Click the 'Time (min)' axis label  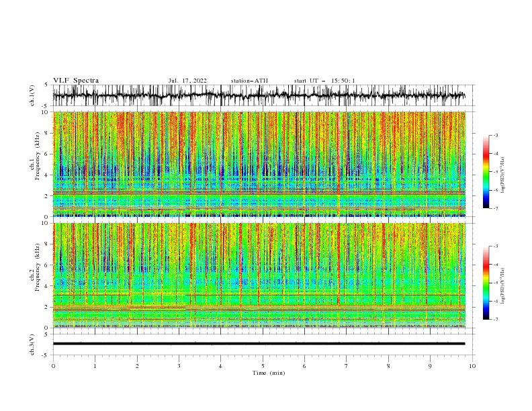269,373
